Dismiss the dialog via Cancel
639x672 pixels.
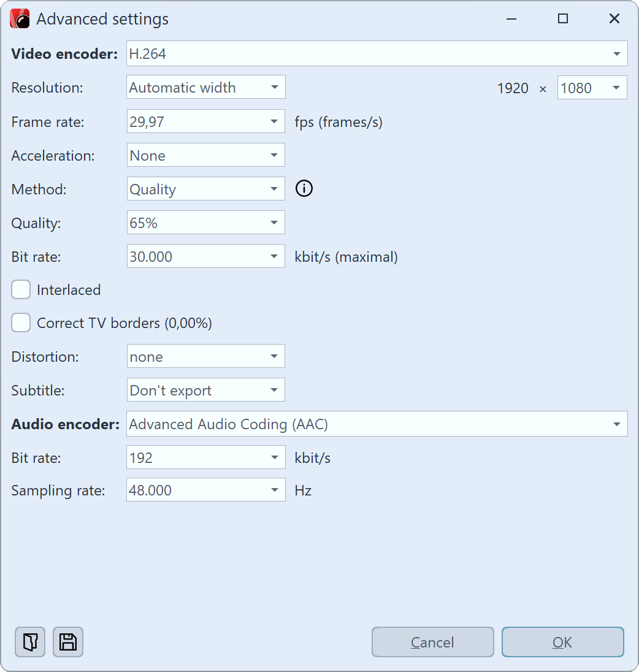click(432, 642)
